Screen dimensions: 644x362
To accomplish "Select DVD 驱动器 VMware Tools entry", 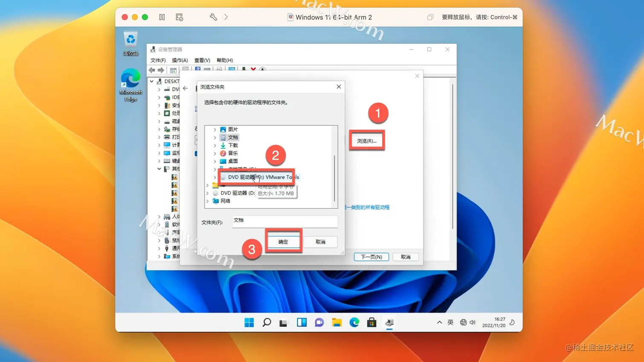I will pyautogui.click(x=259, y=177).
